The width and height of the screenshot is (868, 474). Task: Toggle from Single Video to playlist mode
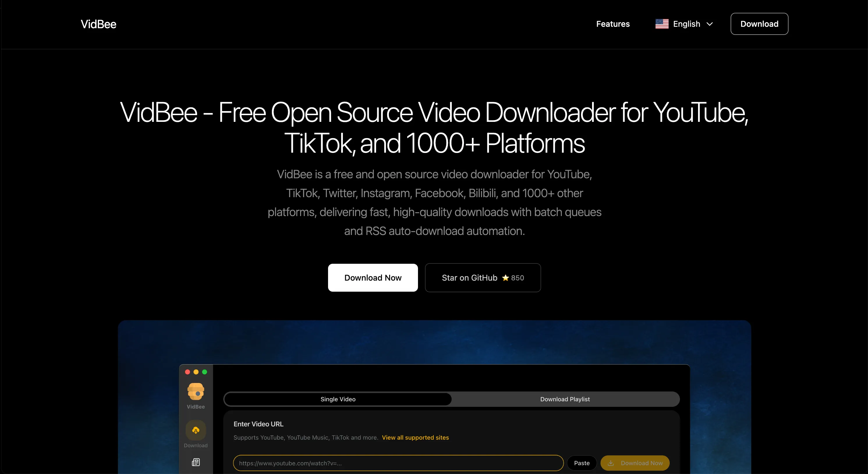[x=565, y=399]
